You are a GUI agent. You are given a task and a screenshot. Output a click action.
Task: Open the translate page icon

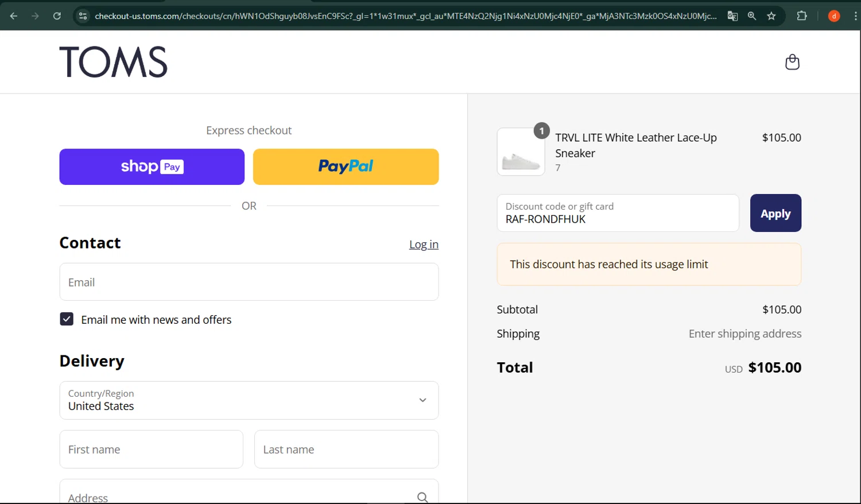(732, 16)
